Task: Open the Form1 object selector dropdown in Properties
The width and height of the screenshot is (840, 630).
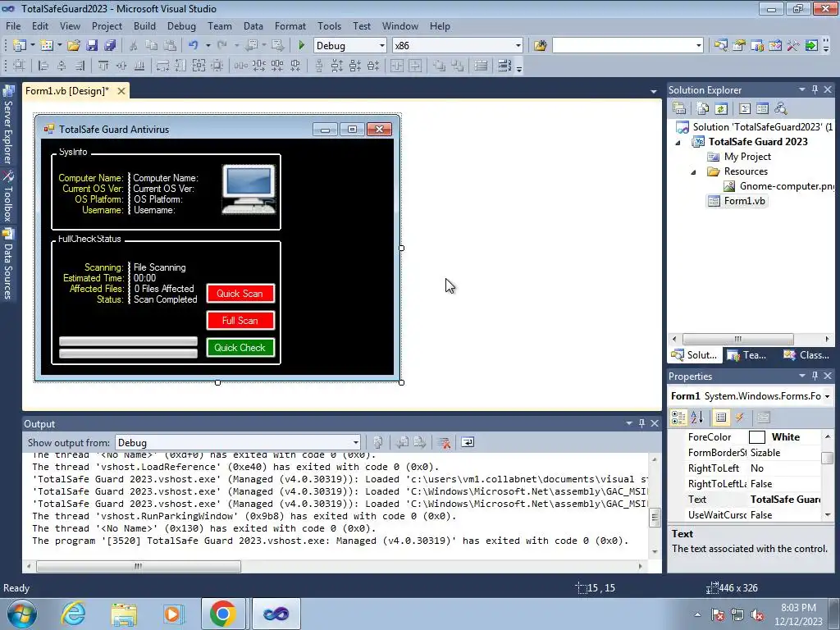Action: pos(827,396)
